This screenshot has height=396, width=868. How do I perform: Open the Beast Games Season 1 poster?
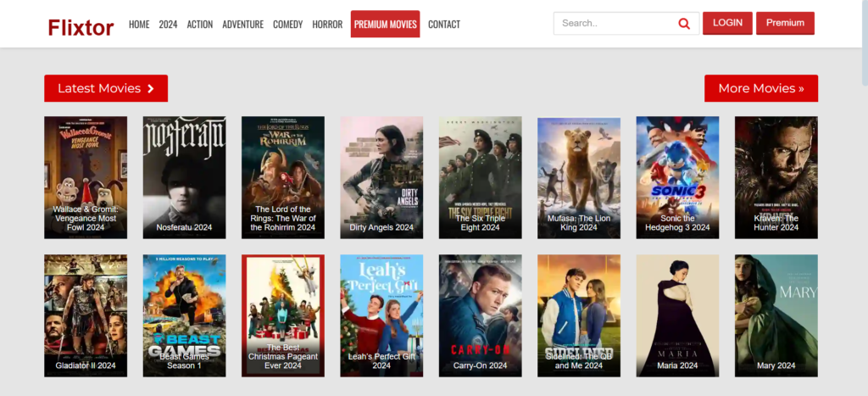[184, 315]
